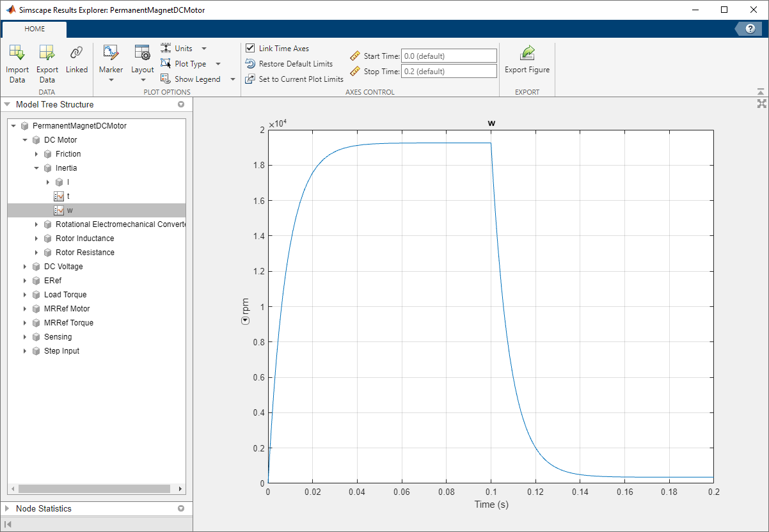Image resolution: width=769 pixels, height=532 pixels.
Task: Expand the Friction tree node
Action: [36, 154]
